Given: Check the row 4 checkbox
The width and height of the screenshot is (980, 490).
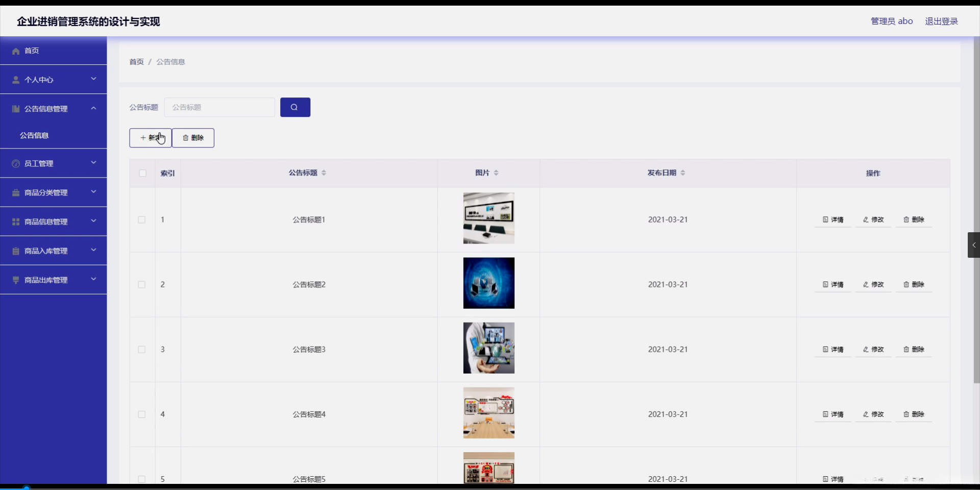Looking at the screenshot, I should (142, 414).
